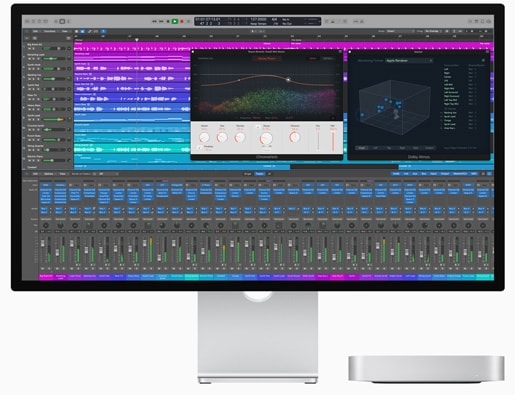This screenshot has width=515, height=395.
Task: Click the white EQ curve handle in ChromaVerb
Action: [x=288, y=79]
